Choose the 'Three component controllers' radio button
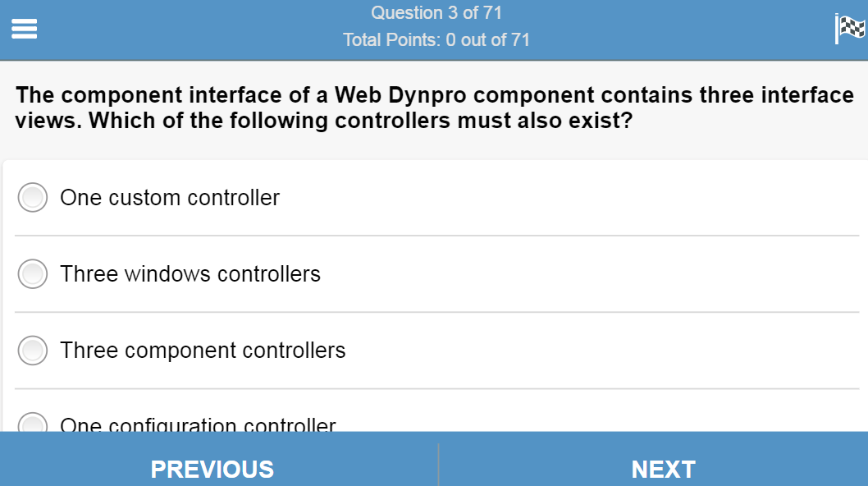 point(33,351)
